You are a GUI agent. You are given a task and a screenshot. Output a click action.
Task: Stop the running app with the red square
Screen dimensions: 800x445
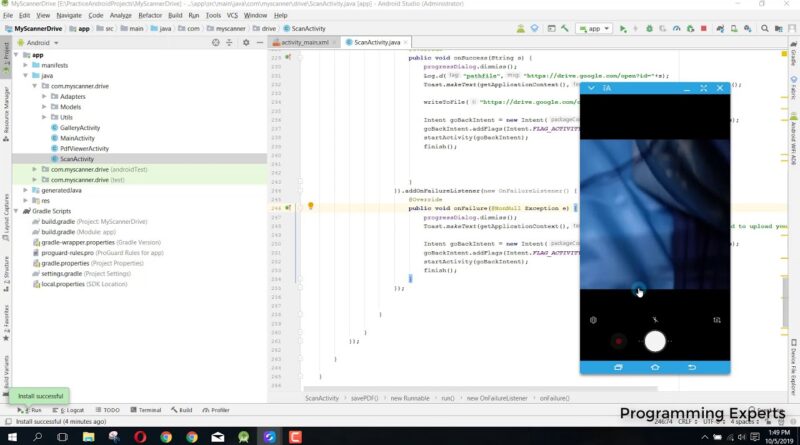704,29
